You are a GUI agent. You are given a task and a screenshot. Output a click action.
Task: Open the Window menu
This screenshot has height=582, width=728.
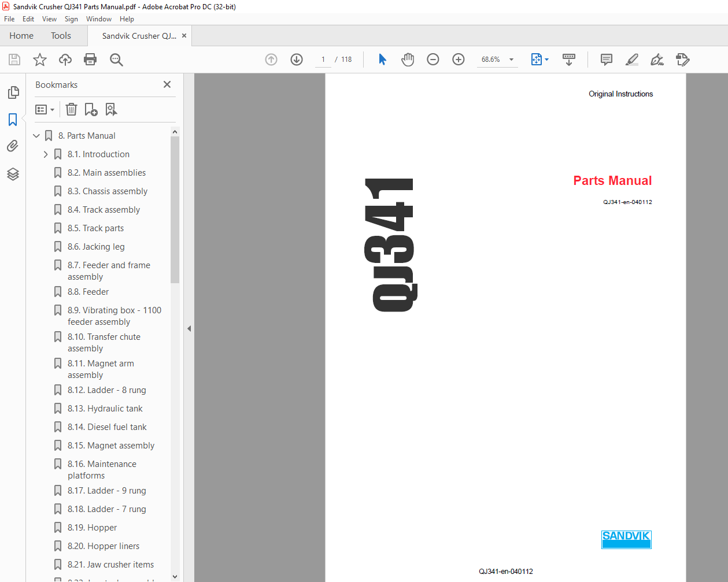[99, 19]
